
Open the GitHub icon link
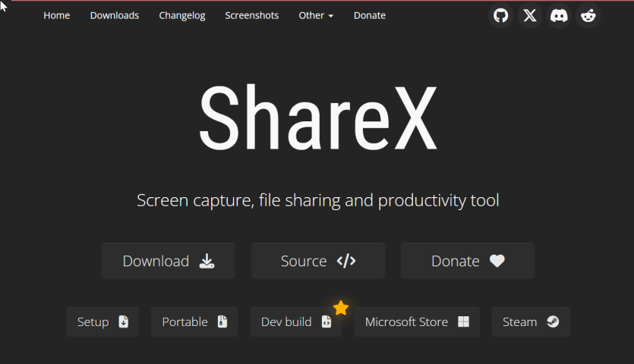click(x=500, y=16)
